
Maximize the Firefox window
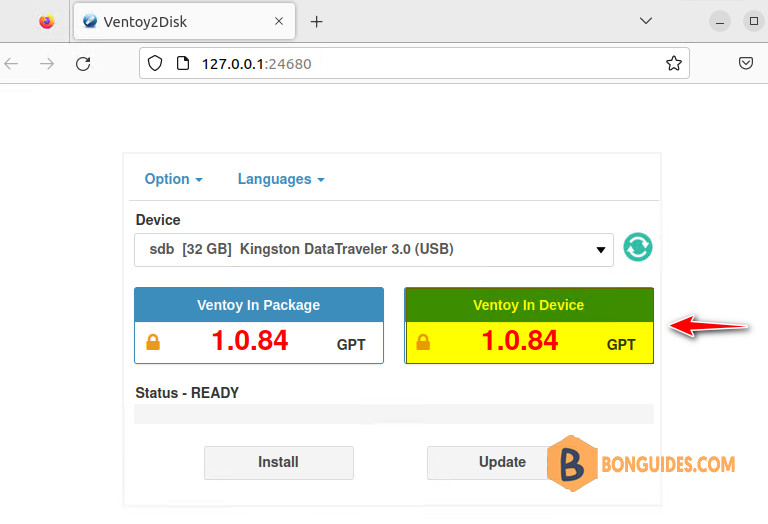click(x=754, y=21)
